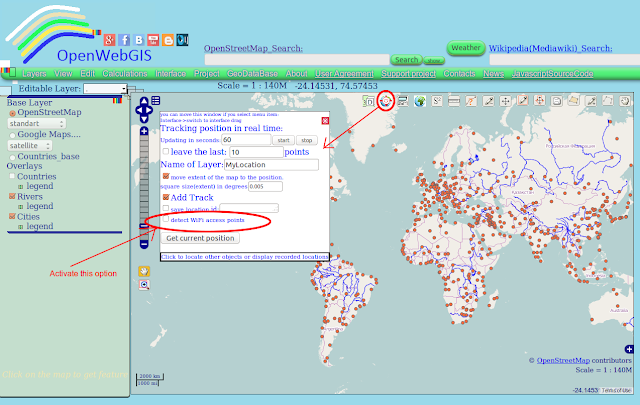Viewport: 640px width, 405px height.
Task: Click the circled geolocation tracking toolbar icon
Action: point(386,101)
